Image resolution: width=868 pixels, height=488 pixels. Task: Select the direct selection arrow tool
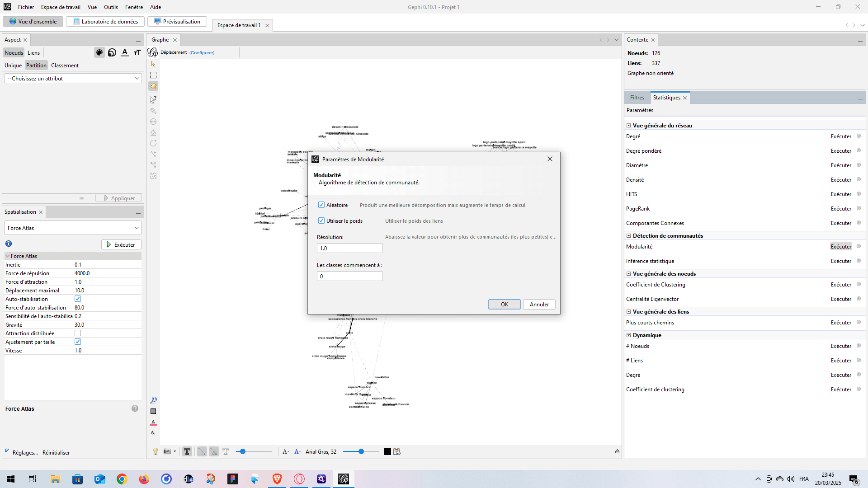pos(153,64)
